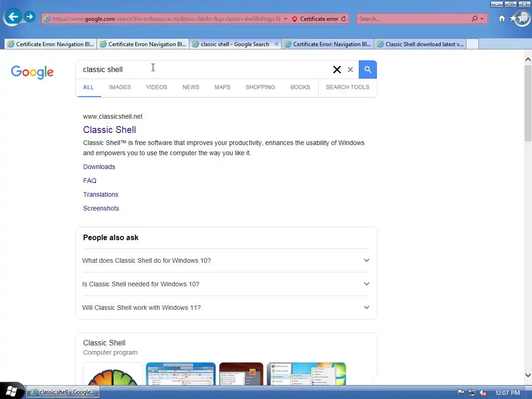Click the classic shell - Google taskbar button

click(x=63, y=392)
